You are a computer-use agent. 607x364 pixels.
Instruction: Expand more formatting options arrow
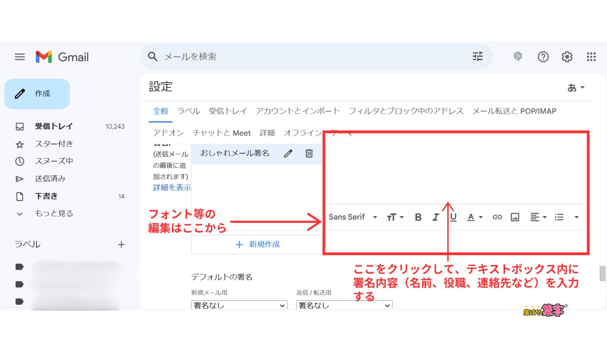[x=576, y=217]
